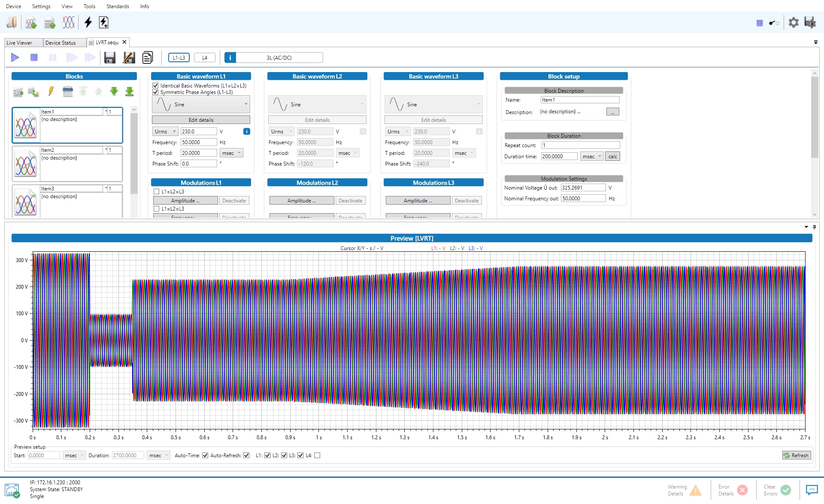Start sequence with the blue Play button

point(15,57)
